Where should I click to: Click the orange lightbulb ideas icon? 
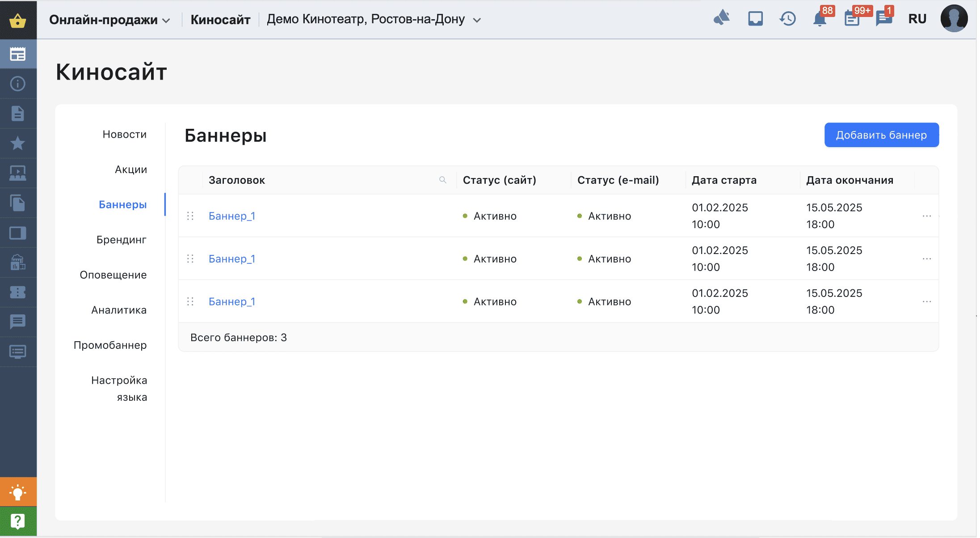(x=18, y=492)
